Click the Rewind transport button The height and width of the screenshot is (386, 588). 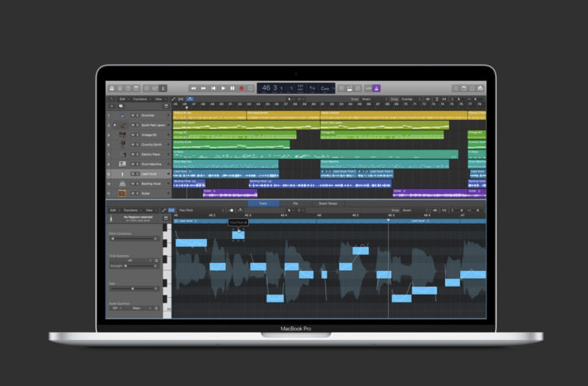pos(194,88)
